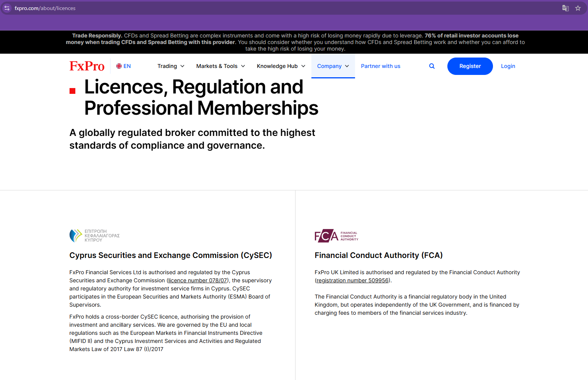
Task: Open registration number 509956 link
Action: point(352,280)
